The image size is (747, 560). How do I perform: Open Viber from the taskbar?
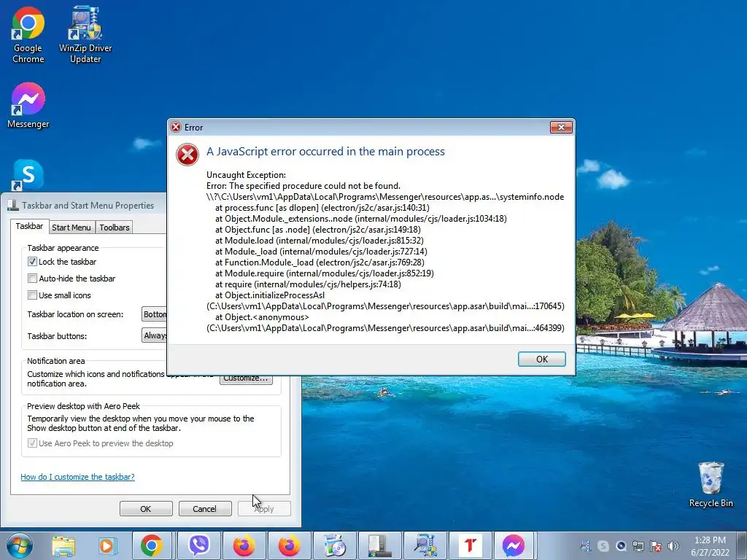point(198,545)
